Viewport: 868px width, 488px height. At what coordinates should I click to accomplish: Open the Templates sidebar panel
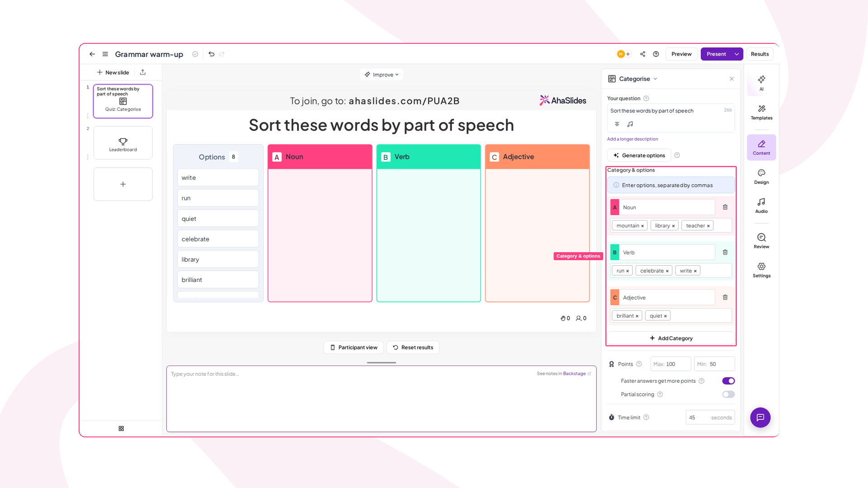pyautogui.click(x=761, y=112)
